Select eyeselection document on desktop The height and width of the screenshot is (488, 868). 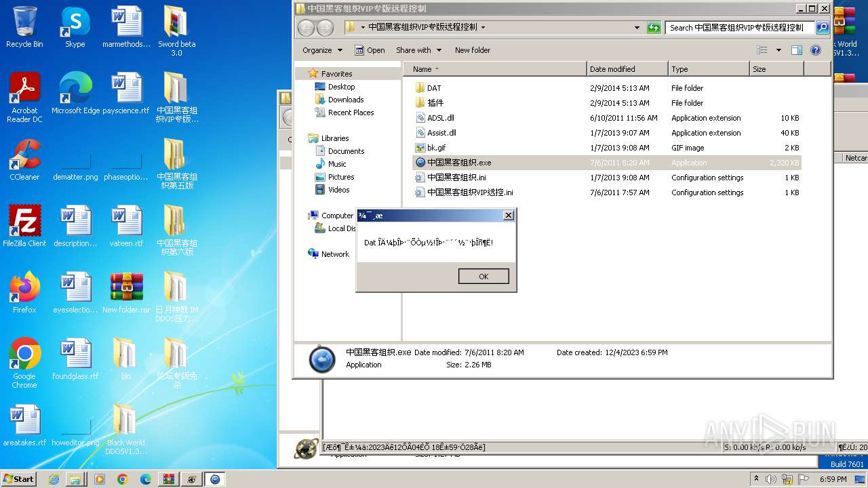(75, 293)
